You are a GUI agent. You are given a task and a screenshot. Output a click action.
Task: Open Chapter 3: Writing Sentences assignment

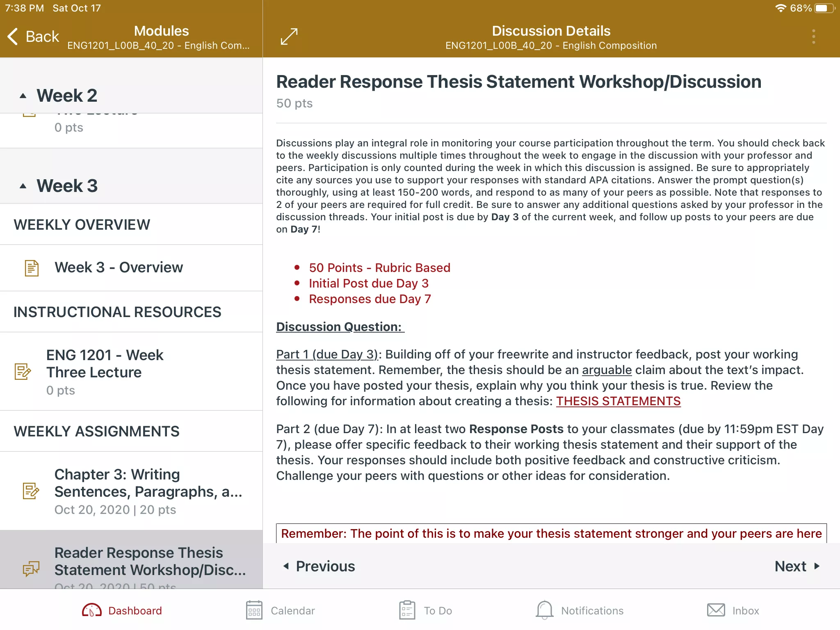tap(131, 491)
